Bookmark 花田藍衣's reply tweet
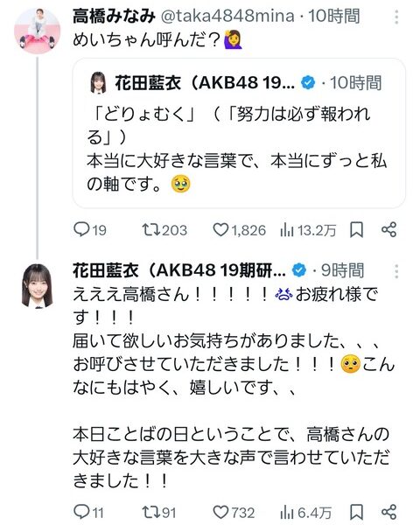The height and width of the screenshot is (525, 420). 356,512
